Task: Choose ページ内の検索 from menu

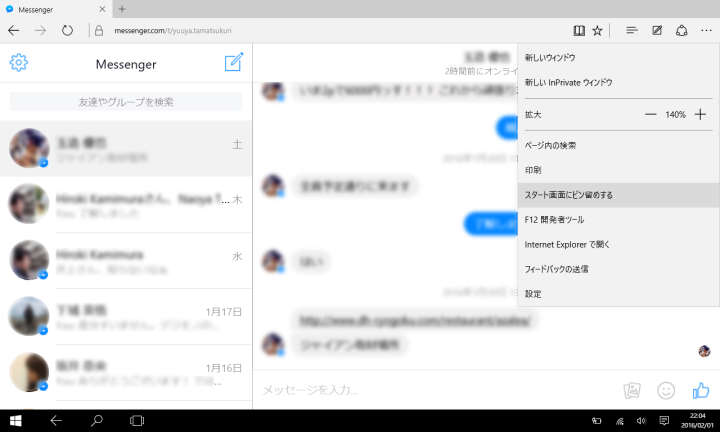Action: click(x=618, y=146)
